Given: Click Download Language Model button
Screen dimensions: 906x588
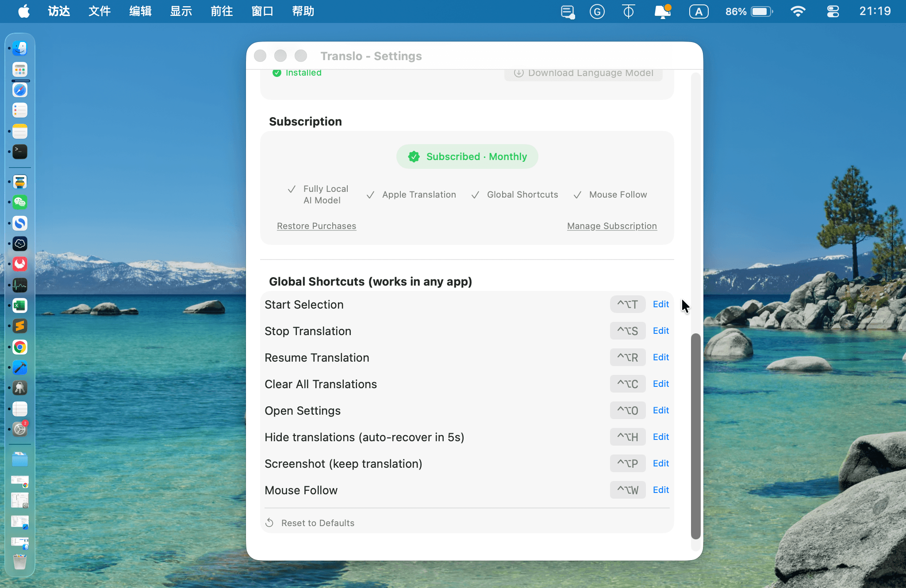Looking at the screenshot, I should (x=583, y=73).
